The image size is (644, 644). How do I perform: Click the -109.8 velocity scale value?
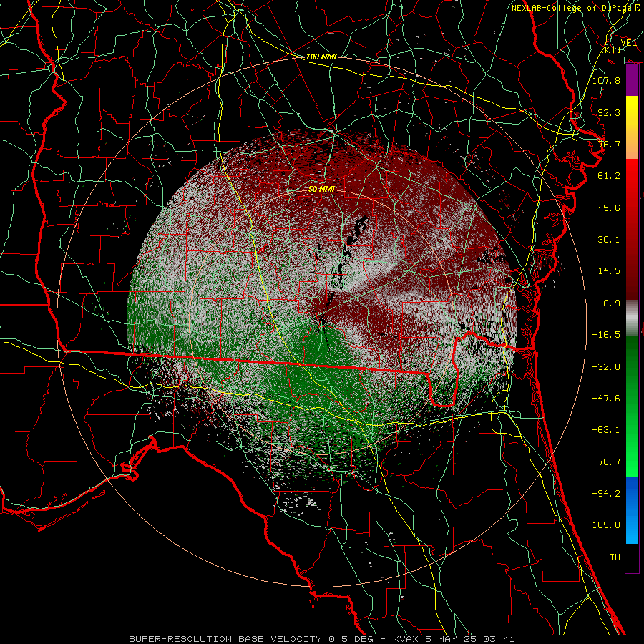[x=603, y=525]
